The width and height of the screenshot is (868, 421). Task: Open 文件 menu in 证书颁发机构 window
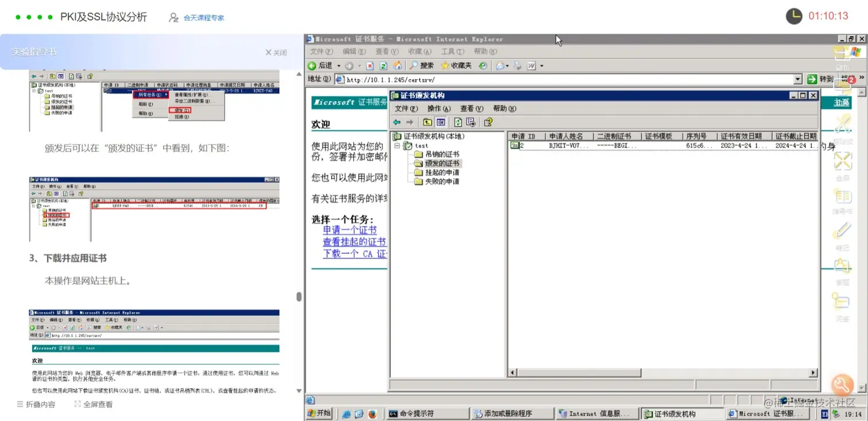pos(406,109)
